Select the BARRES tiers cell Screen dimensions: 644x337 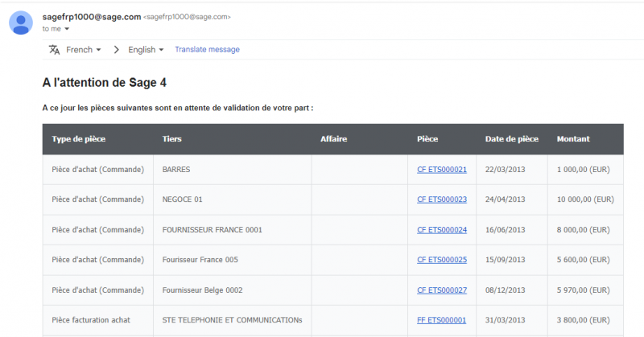pos(233,170)
